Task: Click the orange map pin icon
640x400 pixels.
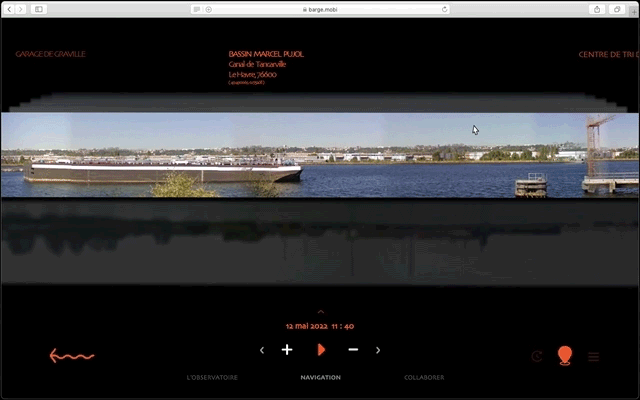Action: 565,355
